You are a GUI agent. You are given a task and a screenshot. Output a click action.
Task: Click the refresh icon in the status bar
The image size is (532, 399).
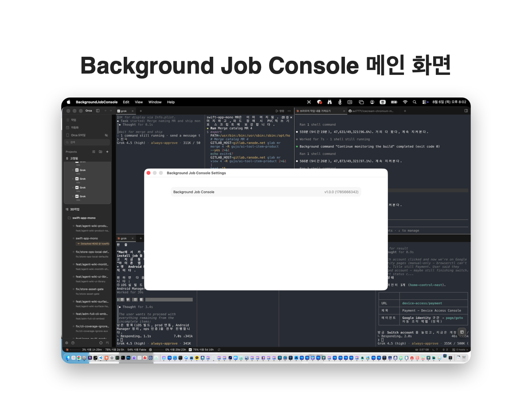point(219,349)
